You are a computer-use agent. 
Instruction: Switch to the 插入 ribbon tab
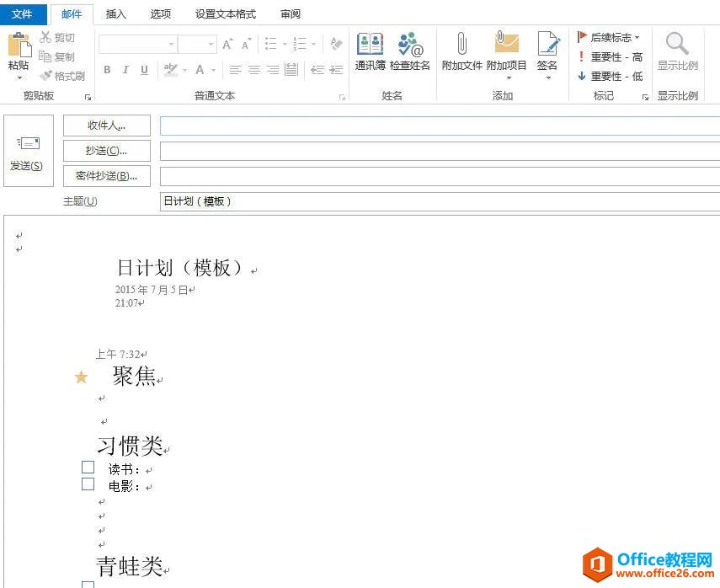click(x=115, y=13)
